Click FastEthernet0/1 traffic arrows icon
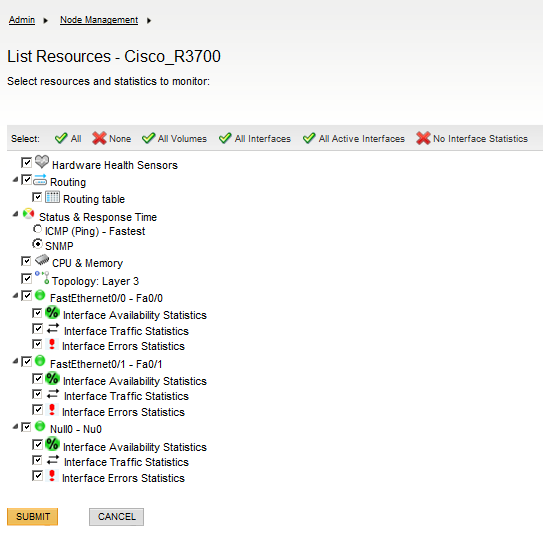Image resolution: width=543 pixels, height=539 pixels. [x=53, y=394]
